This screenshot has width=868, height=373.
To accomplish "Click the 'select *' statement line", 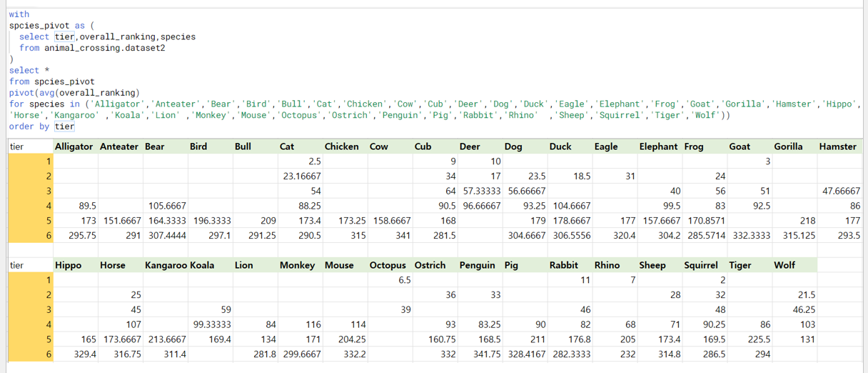I will [29, 71].
